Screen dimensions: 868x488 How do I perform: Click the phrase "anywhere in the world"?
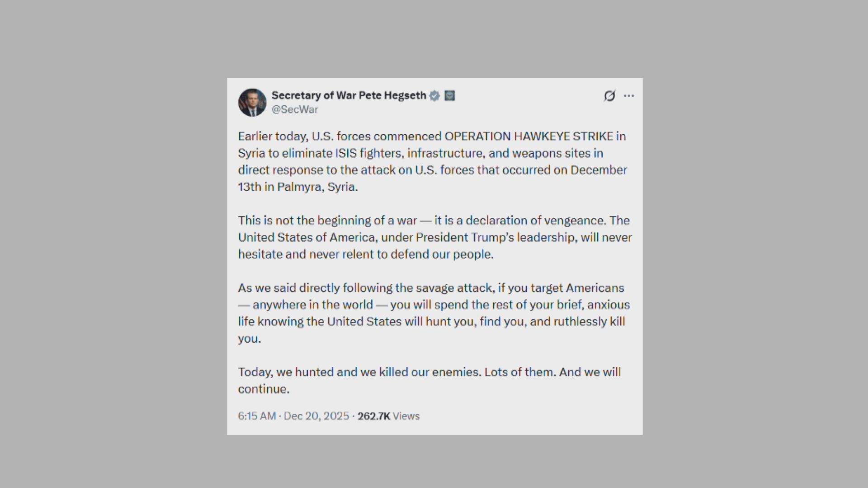312,305
